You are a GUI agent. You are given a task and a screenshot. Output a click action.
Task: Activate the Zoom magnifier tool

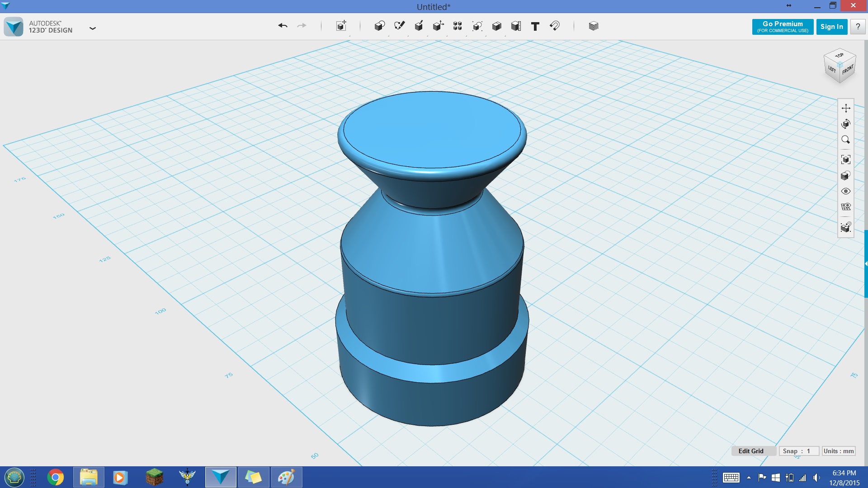[x=846, y=140]
